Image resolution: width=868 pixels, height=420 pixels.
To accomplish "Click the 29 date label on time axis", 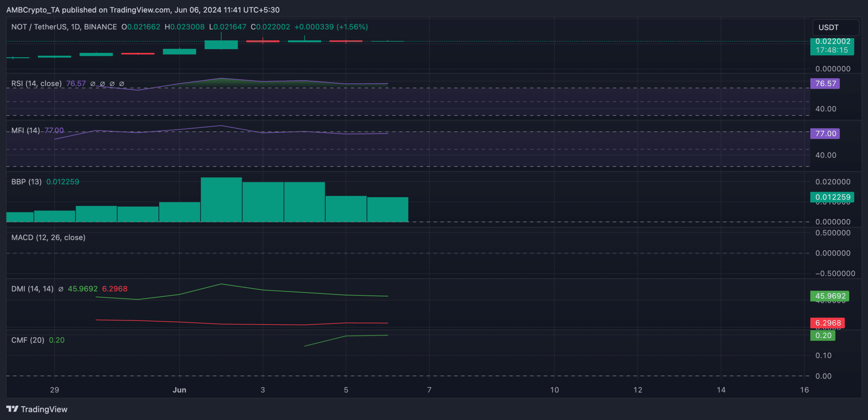I will click(55, 390).
